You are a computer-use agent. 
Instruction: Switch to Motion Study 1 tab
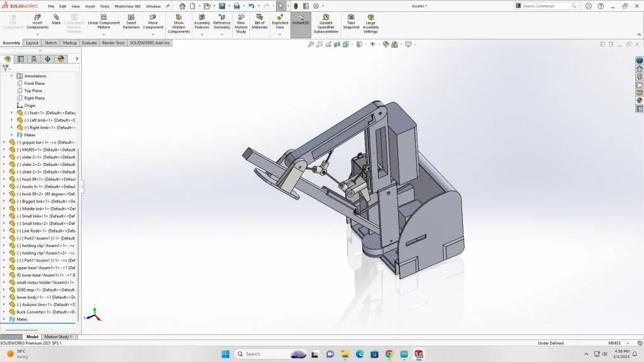pyautogui.click(x=58, y=337)
